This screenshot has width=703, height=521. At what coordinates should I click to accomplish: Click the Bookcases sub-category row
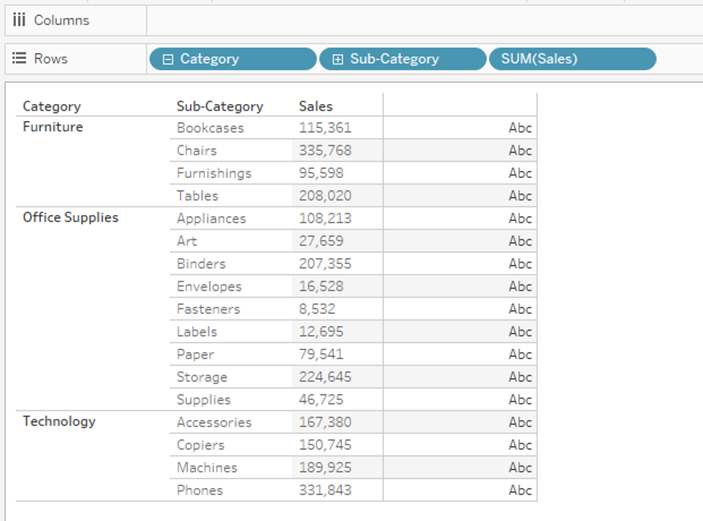(x=210, y=128)
